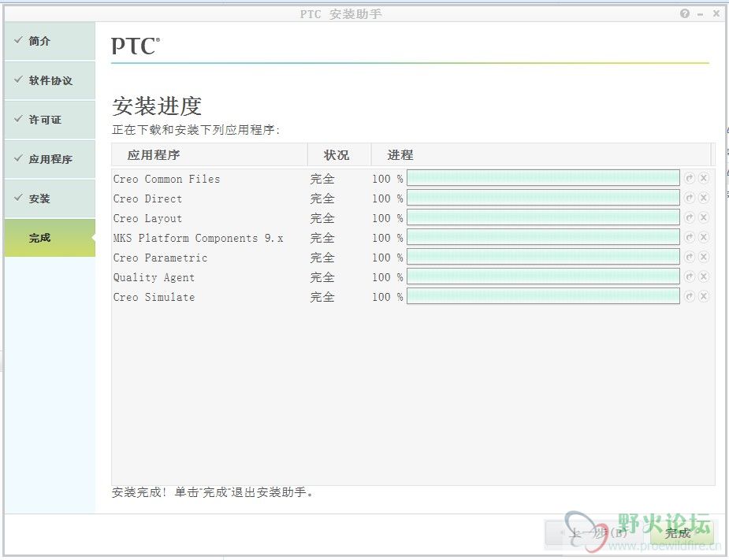Image resolution: width=729 pixels, height=560 pixels.
Task: Go to the 简介 step
Action: 50,41
